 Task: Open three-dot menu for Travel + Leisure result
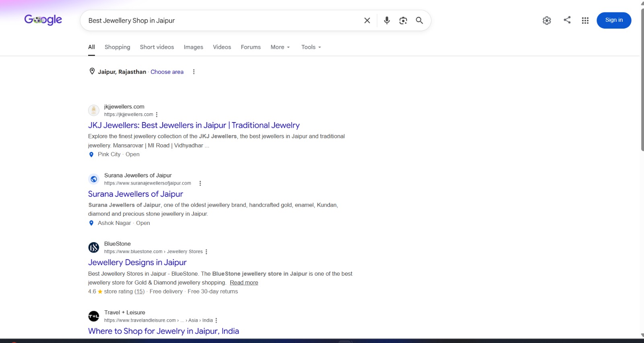[x=216, y=320]
